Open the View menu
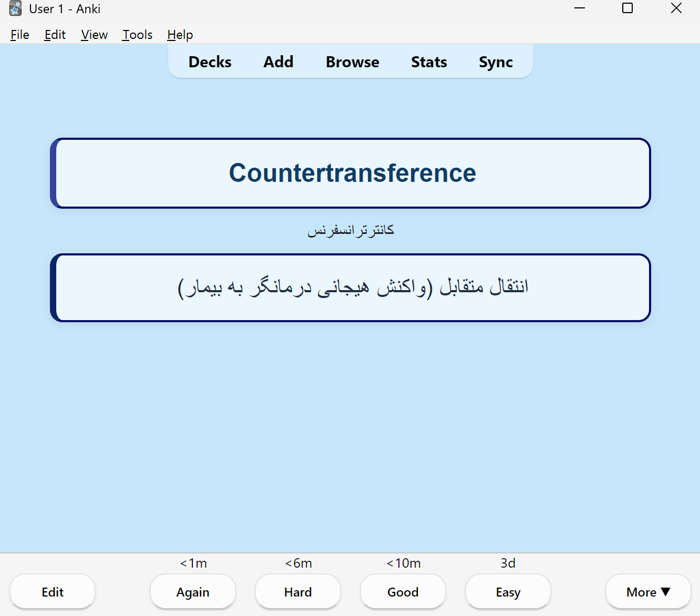Screen dimensions: 700x616 [x=95, y=35]
